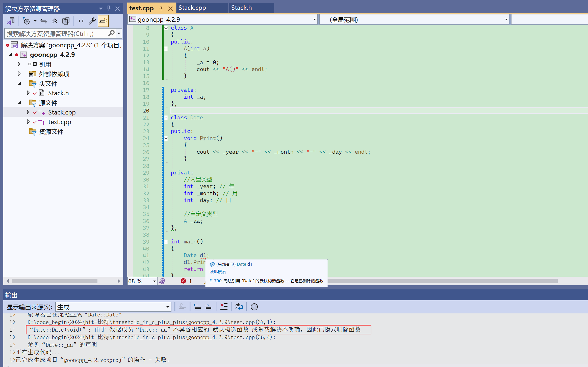
Task: Click the 联机搜索 link in tooltip
Action: [x=218, y=272]
